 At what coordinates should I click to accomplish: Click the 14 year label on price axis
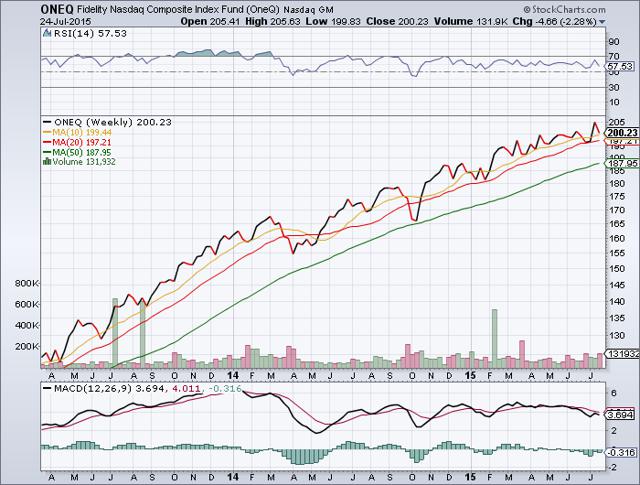(x=233, y=375)
